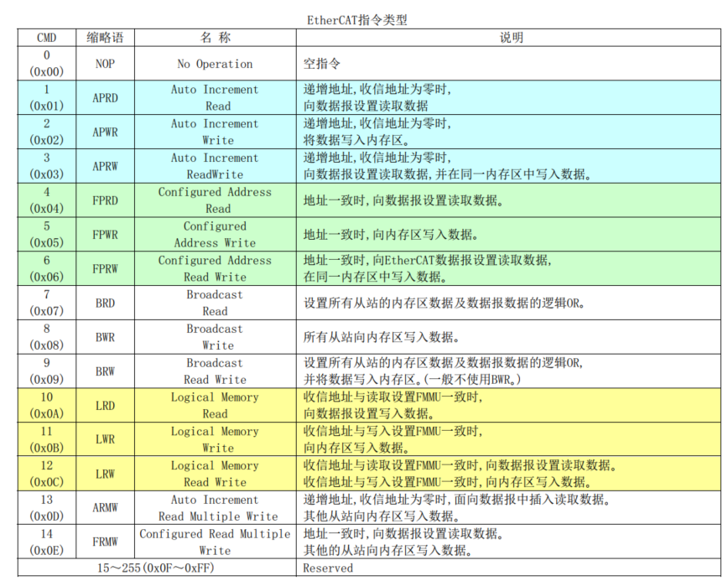This screenshot has width=728, height=581.
Task: Click the 'Auto Increment ReadWrite' name cell
Action: [216, 166]
